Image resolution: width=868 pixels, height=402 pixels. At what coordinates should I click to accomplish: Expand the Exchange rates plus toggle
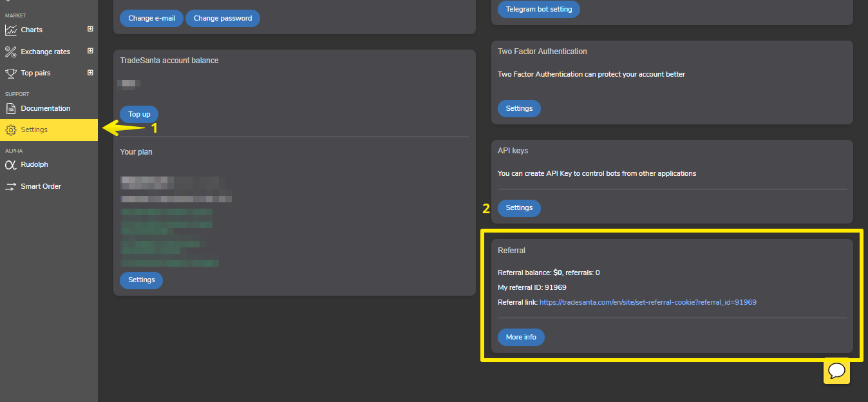(x=90, y=51)
